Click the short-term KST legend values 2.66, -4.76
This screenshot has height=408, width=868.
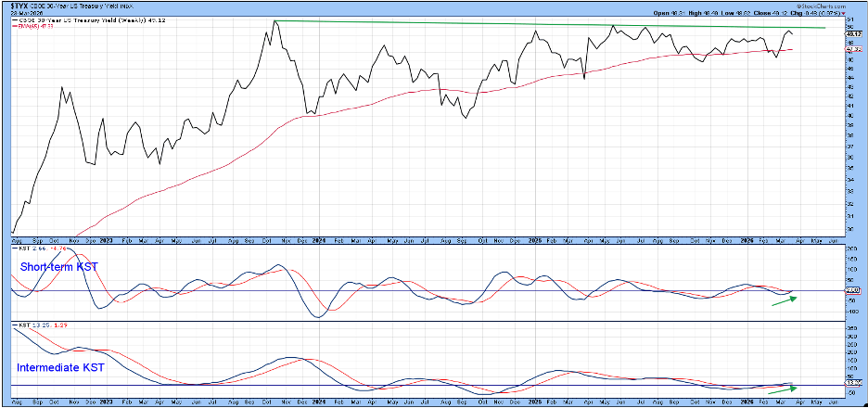click(x=49, y=248)
